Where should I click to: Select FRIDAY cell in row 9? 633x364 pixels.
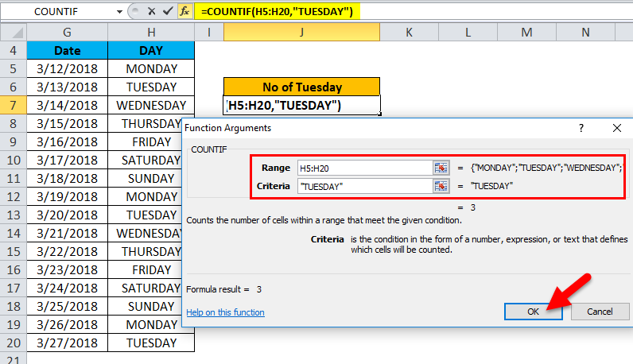(146, 142)
